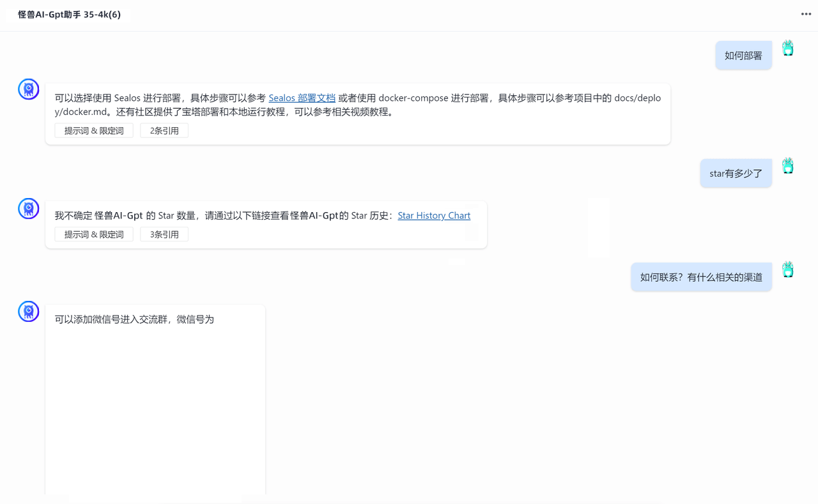Select the chat title '怪兽AI-Gpt助手 35-4k(6)'
The height and width of the screenshot is (504, 818).
(69, 14)
